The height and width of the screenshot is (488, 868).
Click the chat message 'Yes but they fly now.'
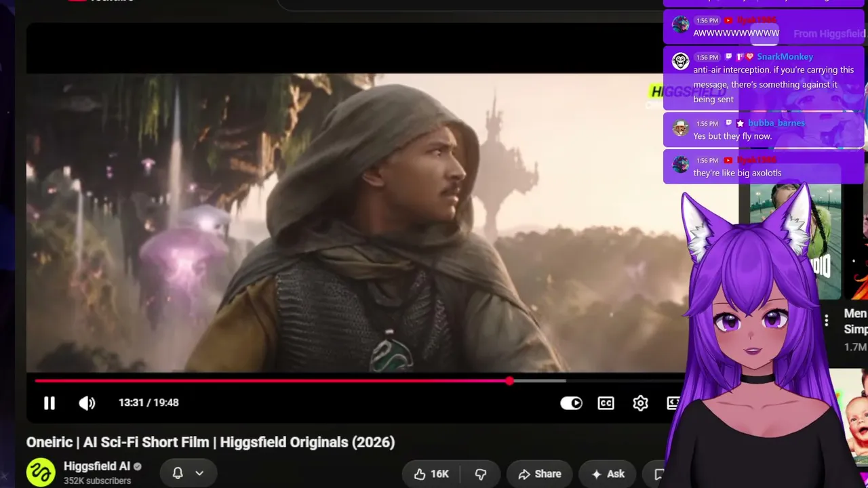732,136
